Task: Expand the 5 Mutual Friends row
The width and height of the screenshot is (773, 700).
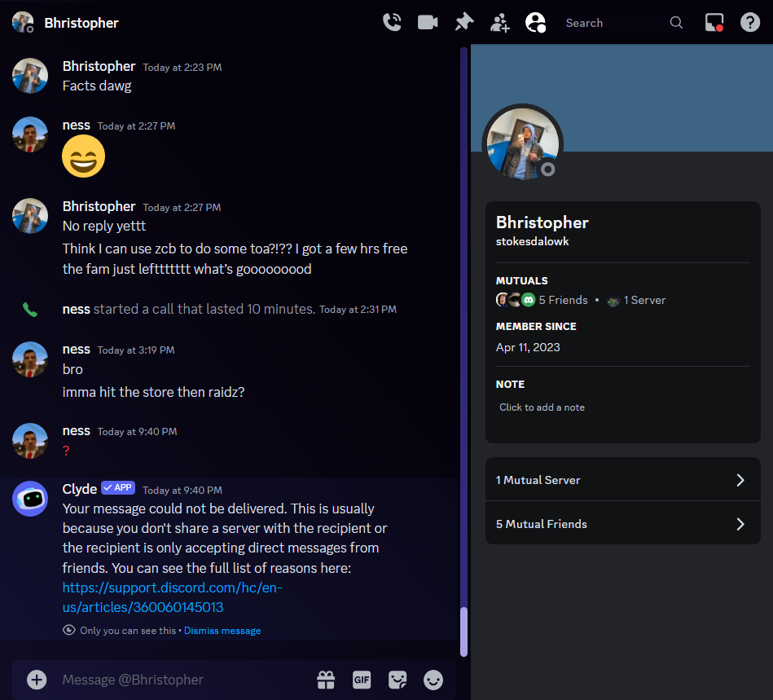Action: [622, 524]
